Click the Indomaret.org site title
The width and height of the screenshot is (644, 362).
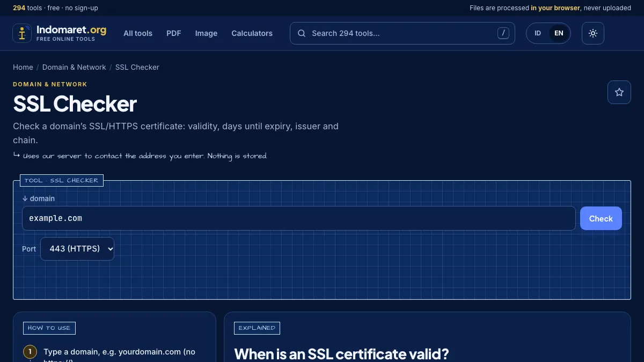(x=71, y=29)
